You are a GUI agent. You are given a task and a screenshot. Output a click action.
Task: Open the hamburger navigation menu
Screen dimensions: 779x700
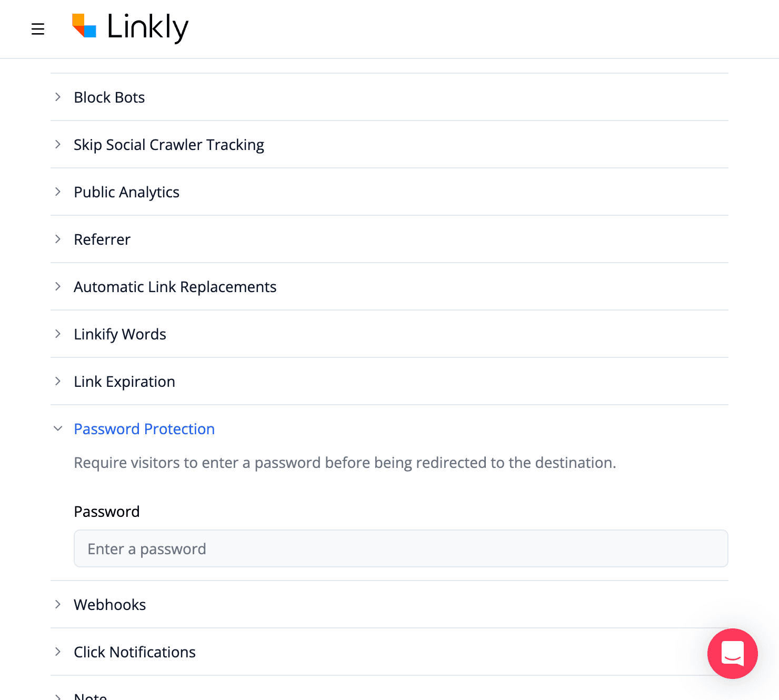[x=38, y=29]
